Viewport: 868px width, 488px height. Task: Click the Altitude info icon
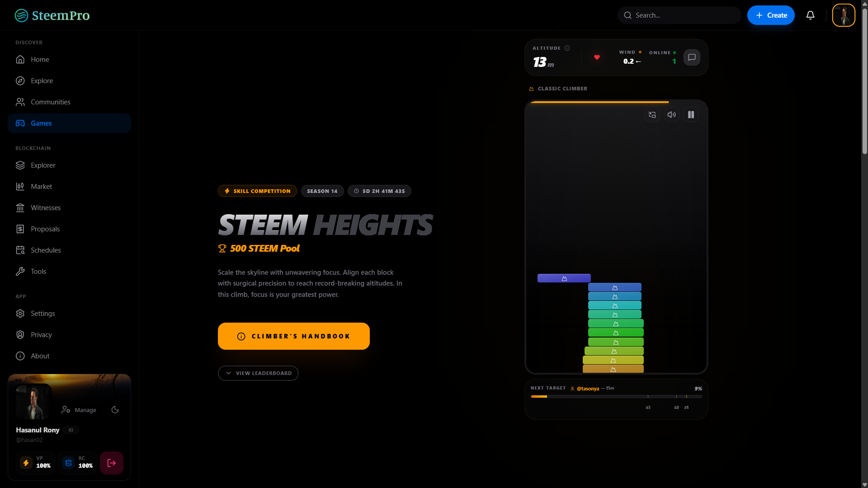(x=567, y=48)
